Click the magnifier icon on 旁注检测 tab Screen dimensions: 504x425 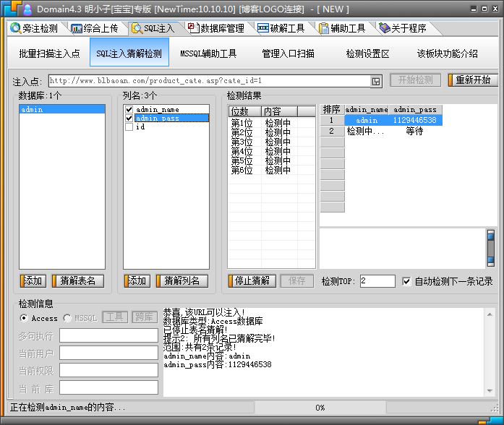click(x=15, y=28)
